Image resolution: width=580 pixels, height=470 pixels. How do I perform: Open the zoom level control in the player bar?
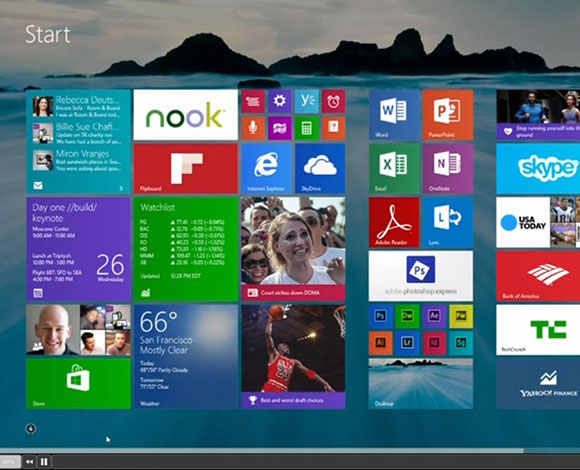[10, 461]
